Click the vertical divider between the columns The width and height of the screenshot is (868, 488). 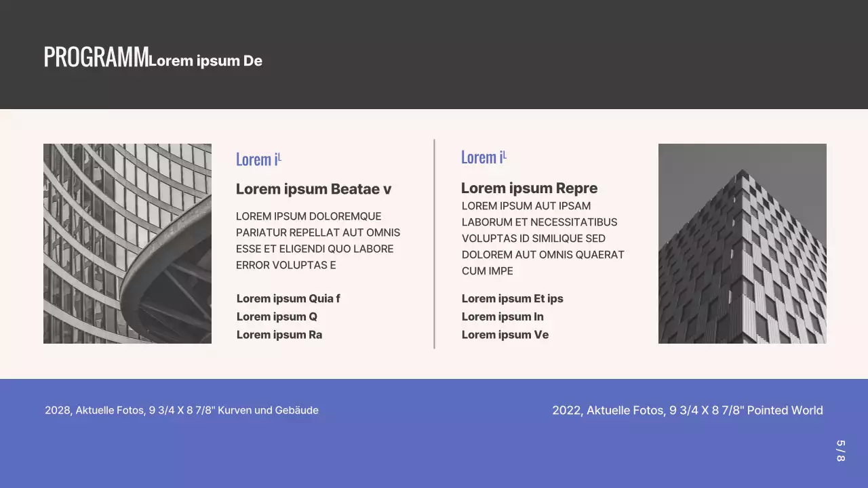[434, 243]
